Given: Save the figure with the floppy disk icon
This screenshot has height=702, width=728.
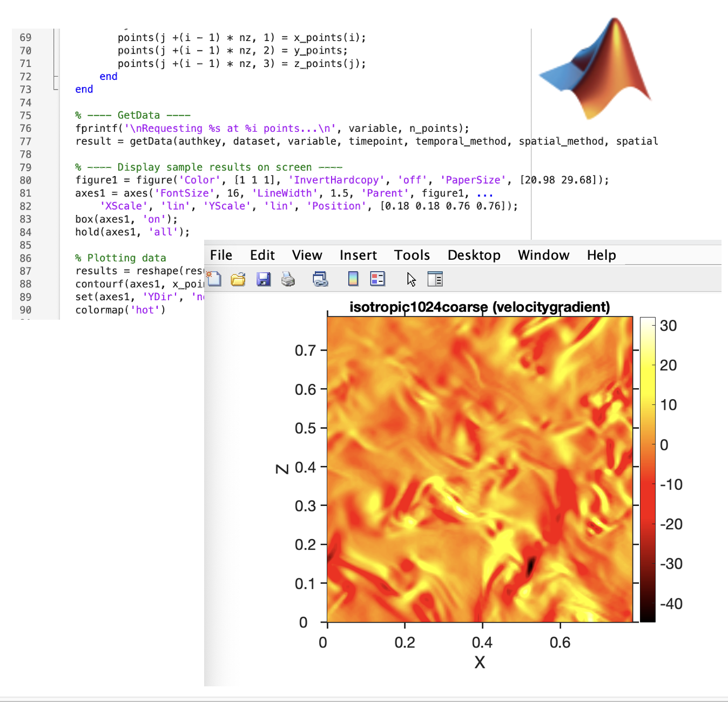Looking at the screenshot, I should point(264,279).
